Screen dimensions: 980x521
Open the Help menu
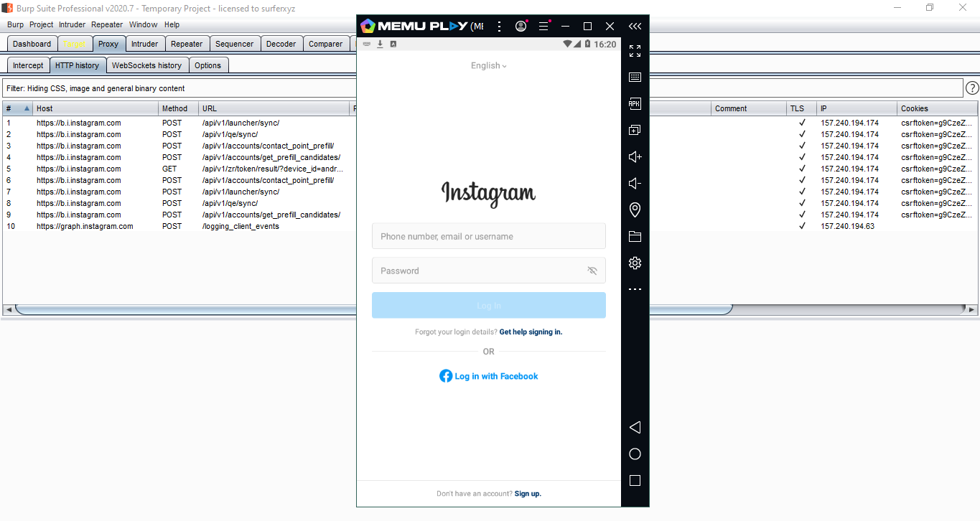click(172, 24)
